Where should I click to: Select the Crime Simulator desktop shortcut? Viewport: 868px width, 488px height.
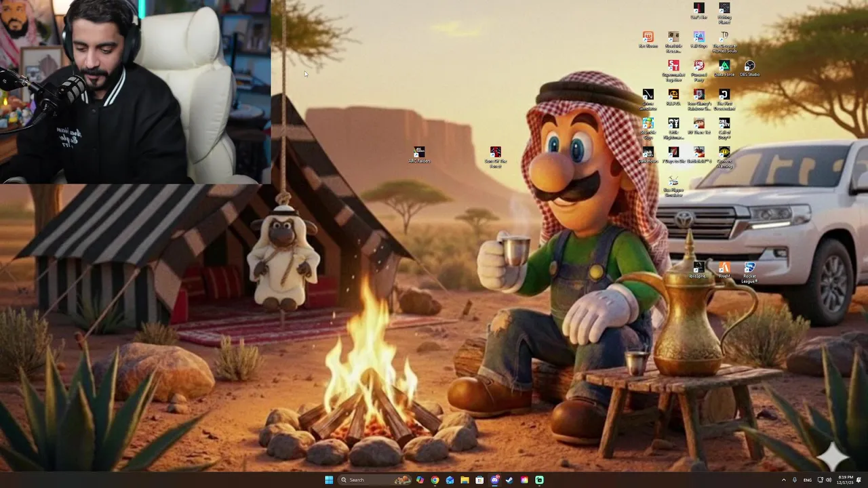click(x=648, y=99)
